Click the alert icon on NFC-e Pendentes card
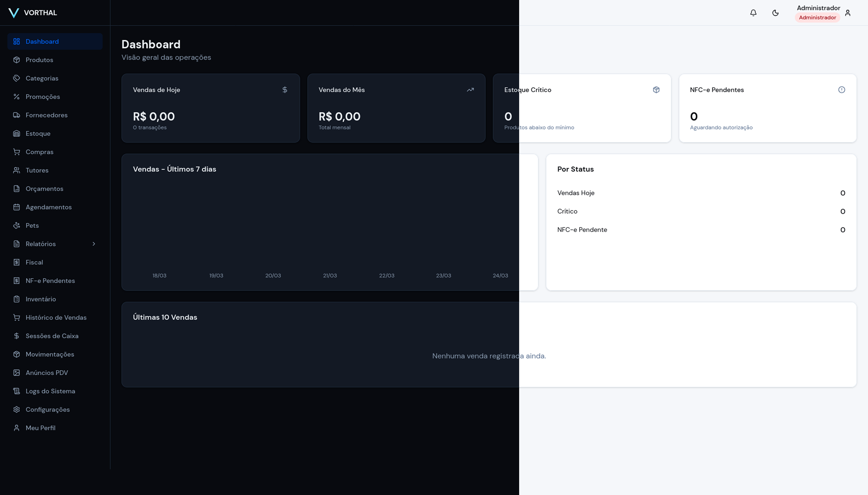Screen dimensions: 868x495 [842, 90]
